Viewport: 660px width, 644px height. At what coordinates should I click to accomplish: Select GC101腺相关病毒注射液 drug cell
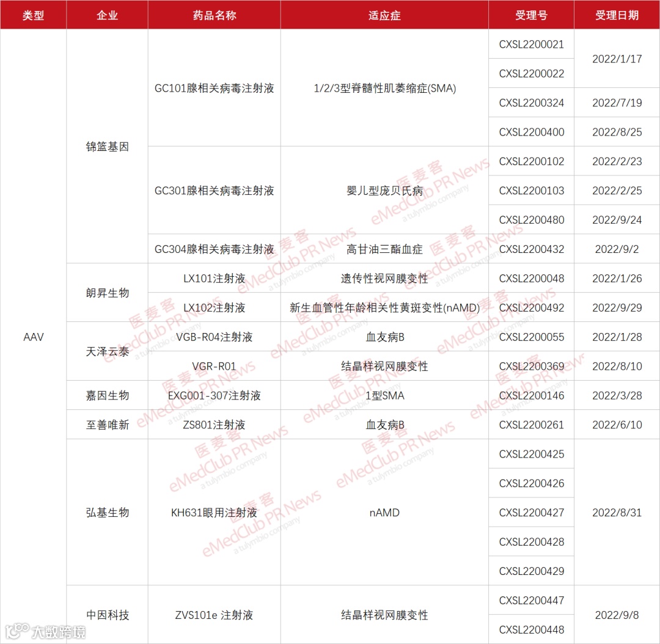pyautogui.click(x=215, y=88)
